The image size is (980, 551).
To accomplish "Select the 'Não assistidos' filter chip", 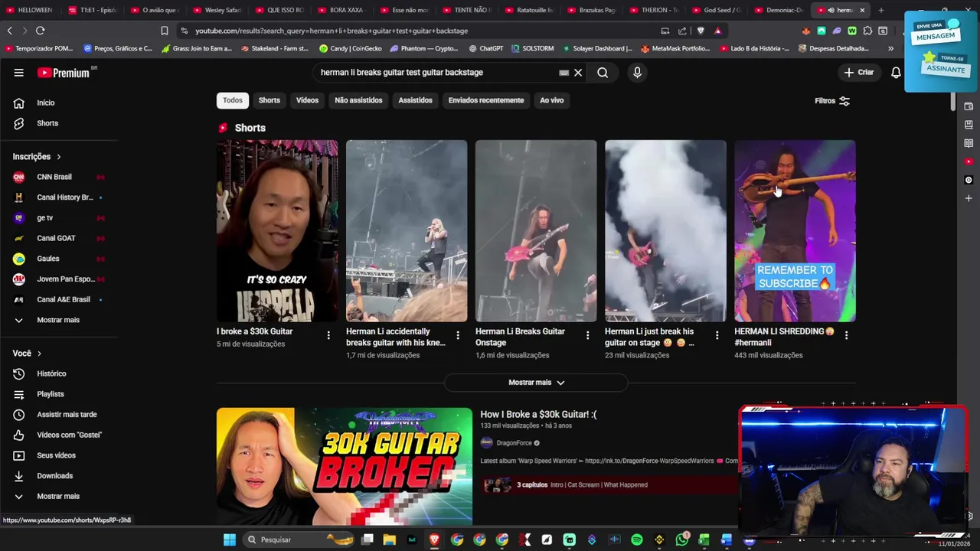I will coord(358,100).
